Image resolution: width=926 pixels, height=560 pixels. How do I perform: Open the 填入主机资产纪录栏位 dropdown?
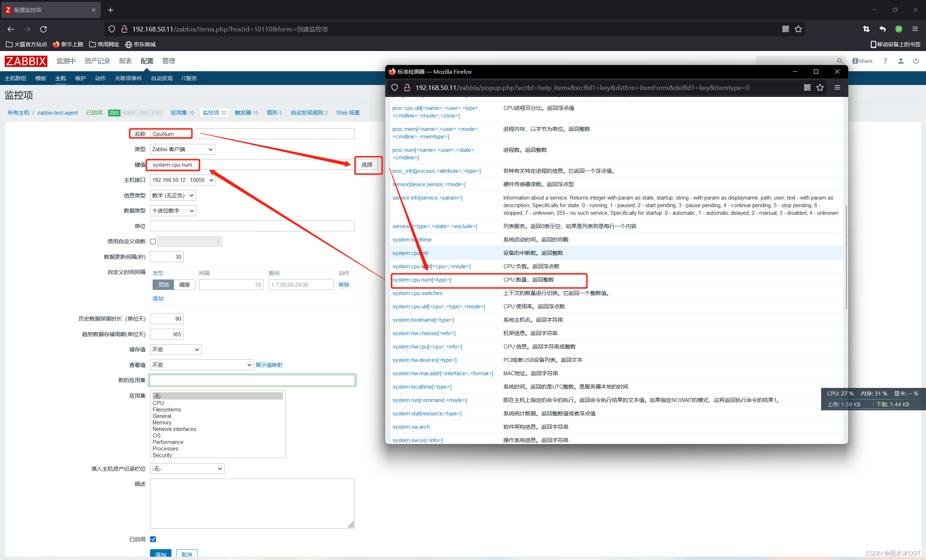(187, 469)
